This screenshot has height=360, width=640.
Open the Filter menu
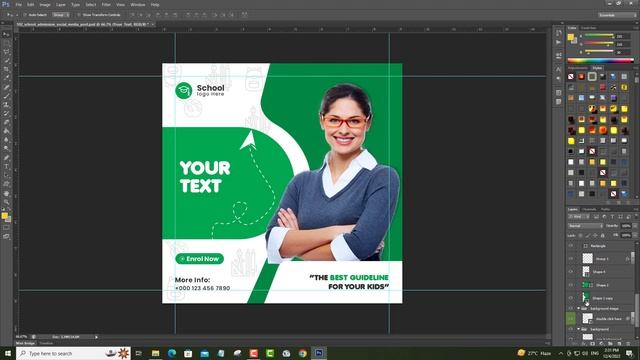(x=106, y=5)
